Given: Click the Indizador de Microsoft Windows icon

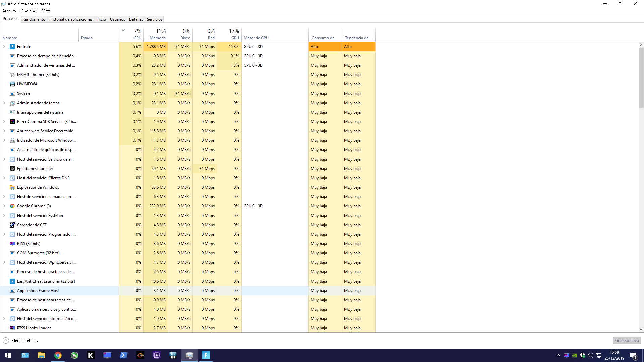Looking at the screenshot, I should tap(12, 140).
